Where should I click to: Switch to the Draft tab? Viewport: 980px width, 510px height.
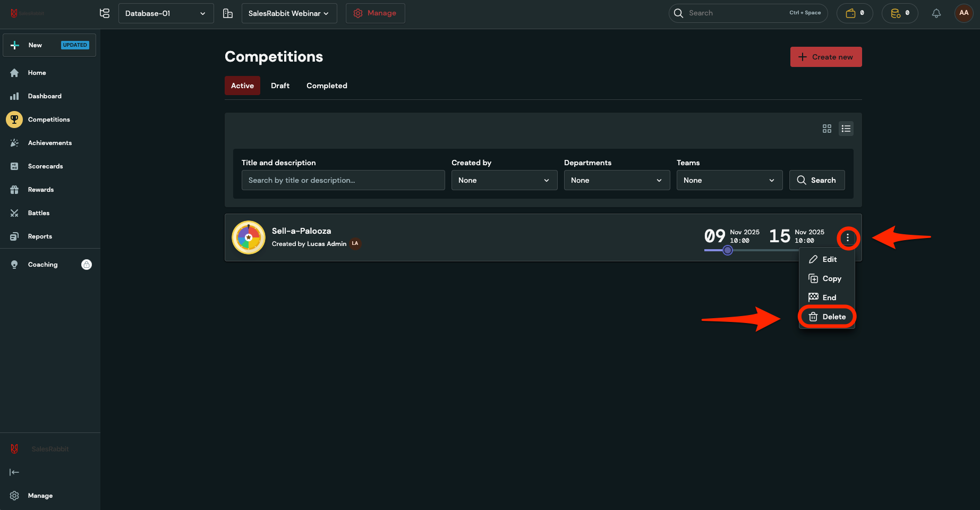coord(280,86)
